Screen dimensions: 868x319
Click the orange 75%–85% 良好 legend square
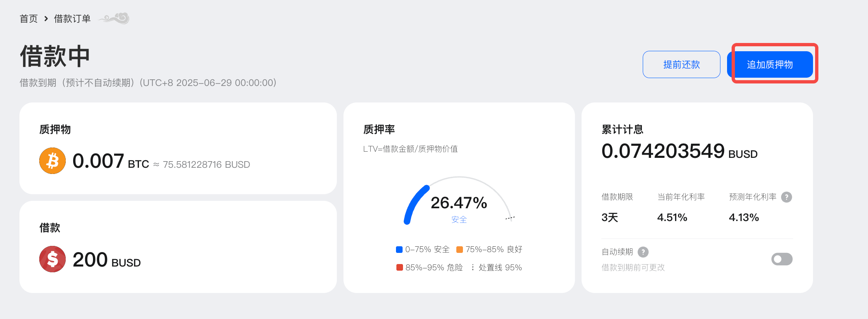[x=459, y=249]
